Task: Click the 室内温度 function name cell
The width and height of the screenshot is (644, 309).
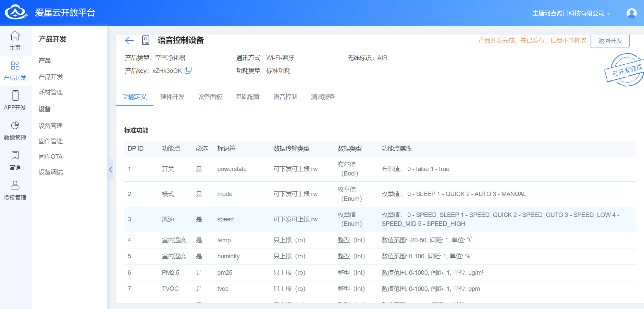Action: (x=174, y=240)
